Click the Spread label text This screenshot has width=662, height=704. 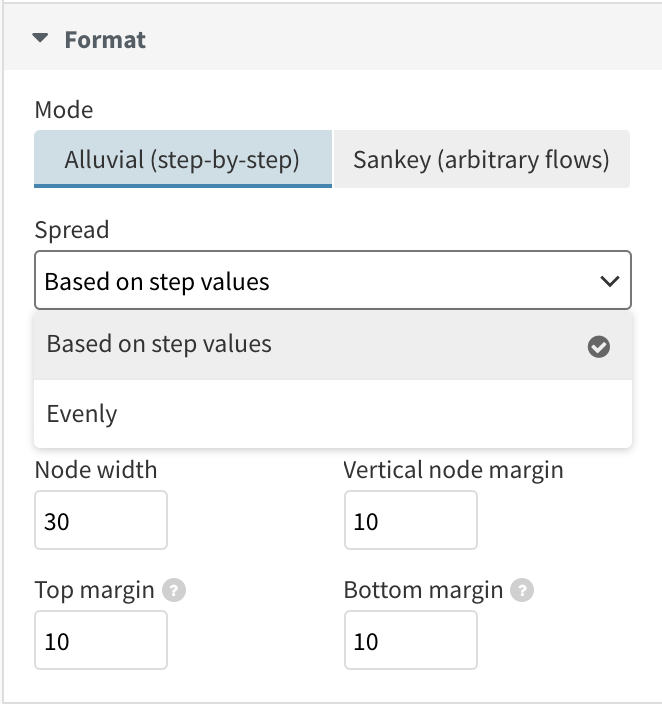click(72, 230)
